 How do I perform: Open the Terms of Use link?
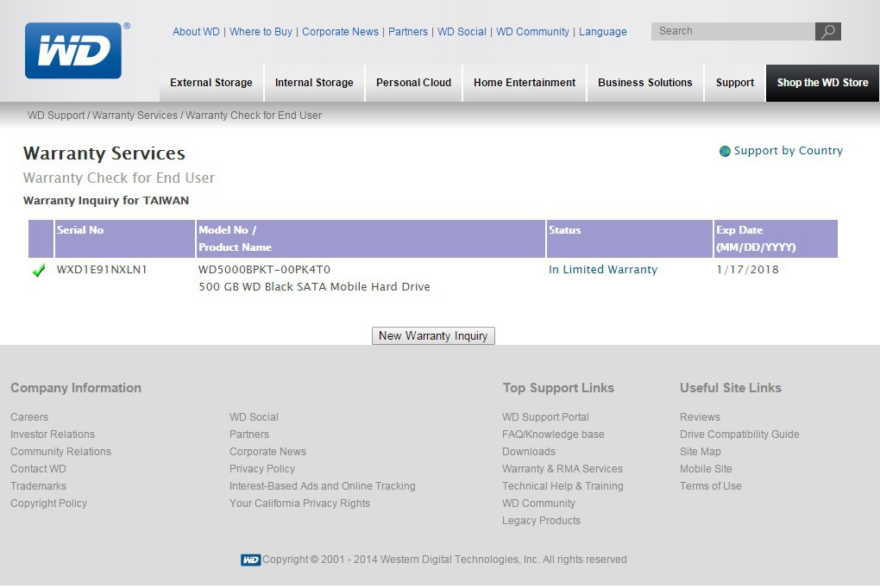711,486
